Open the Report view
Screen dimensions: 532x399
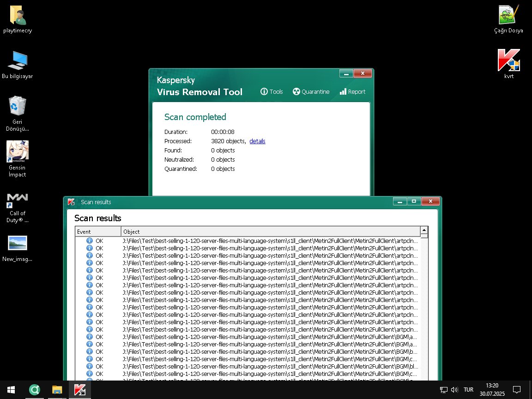click(x=352, y=91)
